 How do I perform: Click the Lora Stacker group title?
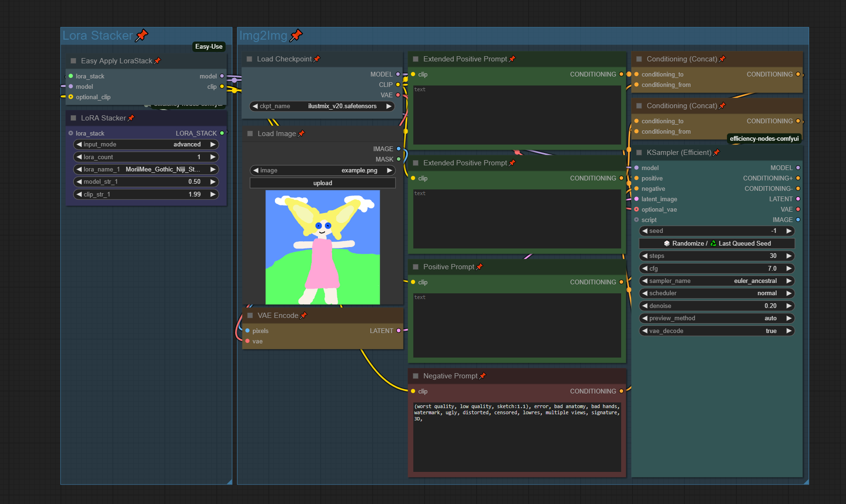[98, 35]
